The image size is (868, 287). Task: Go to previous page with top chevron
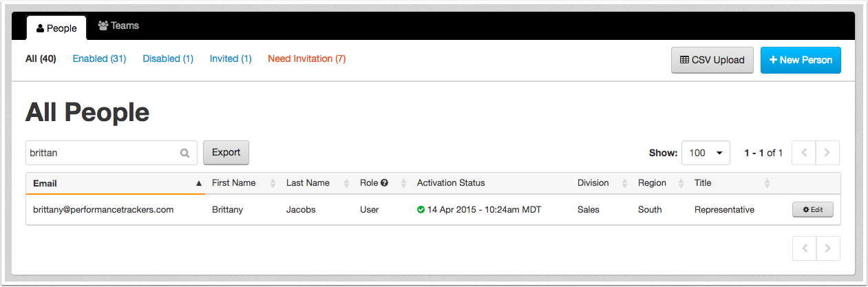pyautogui.click(x=804, y=153)
